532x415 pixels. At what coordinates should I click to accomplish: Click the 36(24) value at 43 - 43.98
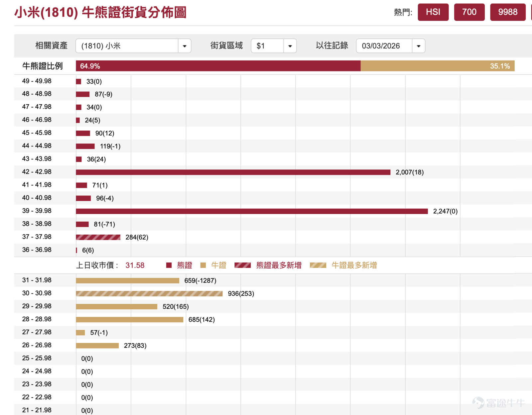pos(96,159)
